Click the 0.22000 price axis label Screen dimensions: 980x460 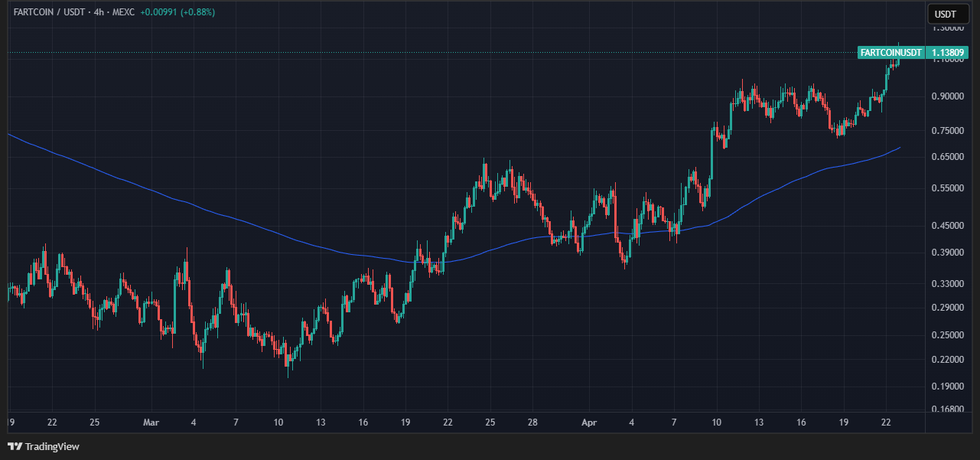(949, 360)
